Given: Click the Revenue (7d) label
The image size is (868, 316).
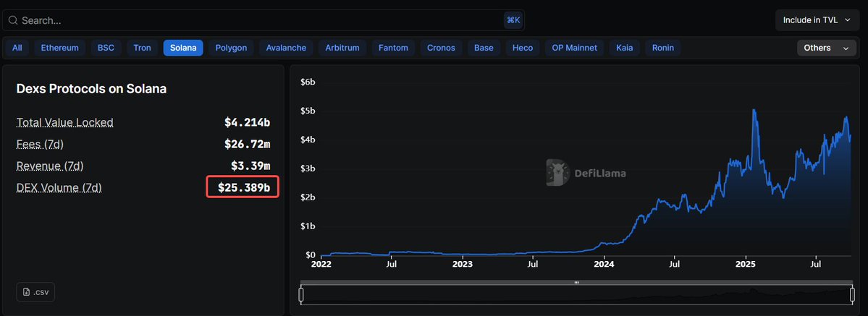Looking at the screenshot, I should (x=50, y=166).
